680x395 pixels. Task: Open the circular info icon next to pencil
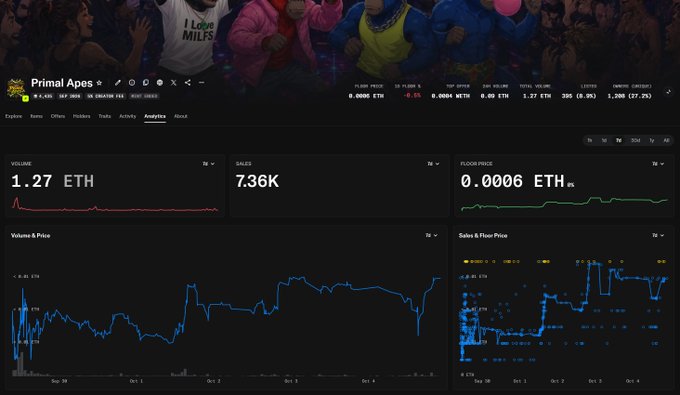click(132, 82)
